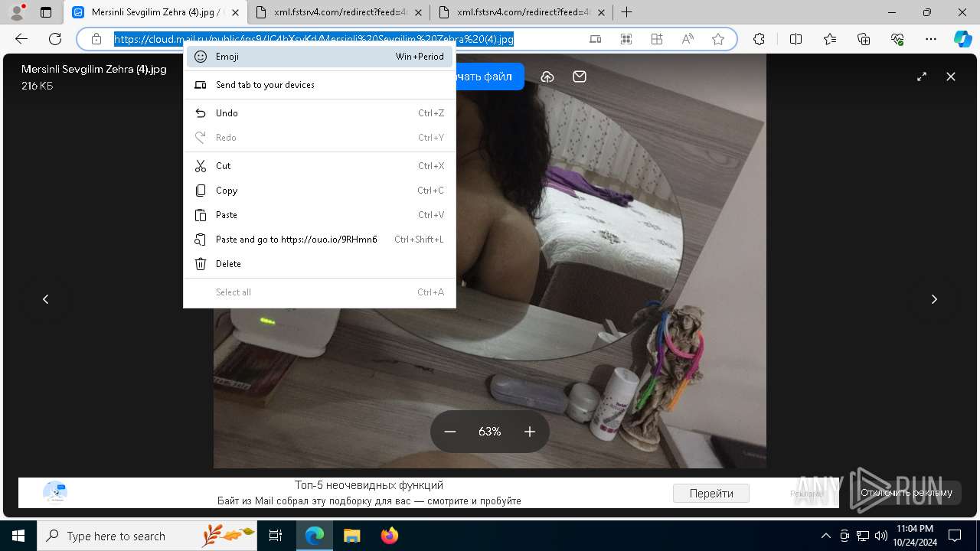
Task: Click the Топ-5 неочевидных функций ad headline
Action: pos(369,485)
